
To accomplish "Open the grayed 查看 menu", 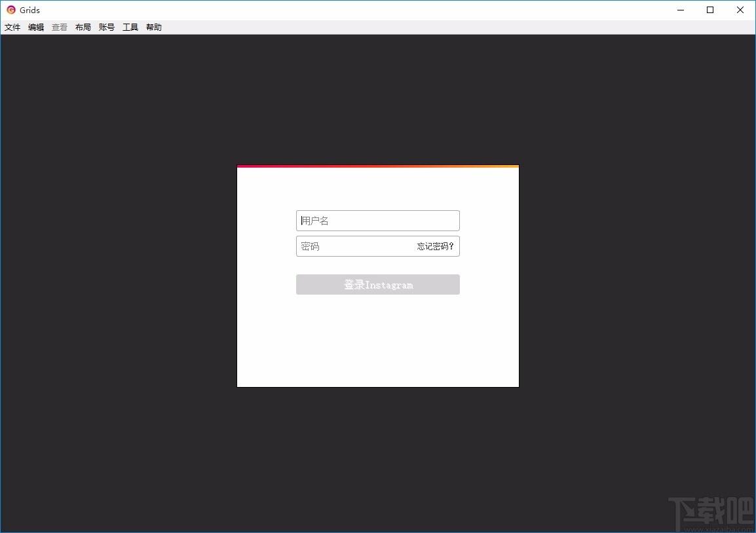I will click(x=60, y=28).
